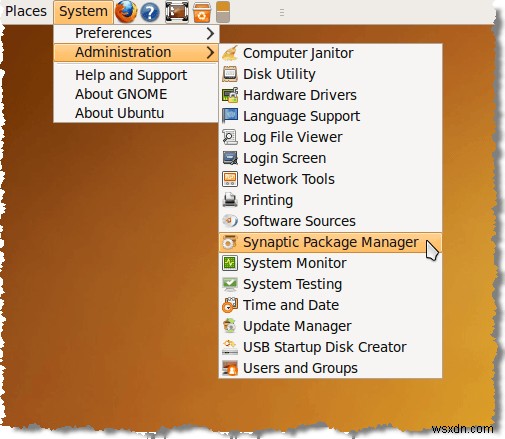This screenshot has height=439, width=505.
Task: Open the blue Help question-mark launcher
Action: pos(150,13)
